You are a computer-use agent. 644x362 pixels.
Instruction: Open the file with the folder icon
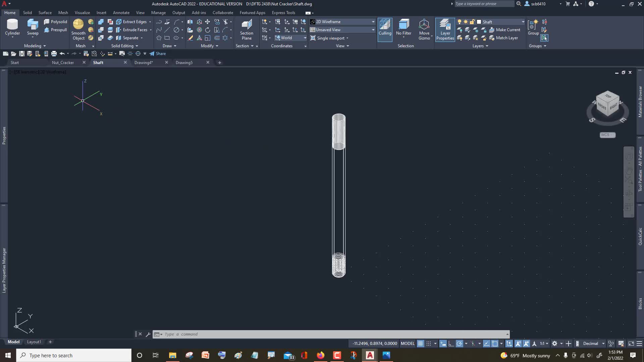coord(13,54)
